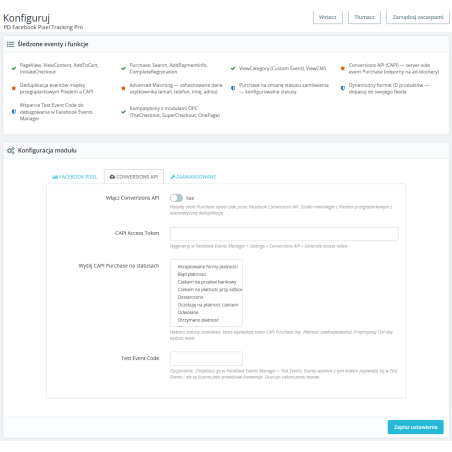Click green checkmark beside PageView feature
452x452 pixels.
[x=14, y=68]
